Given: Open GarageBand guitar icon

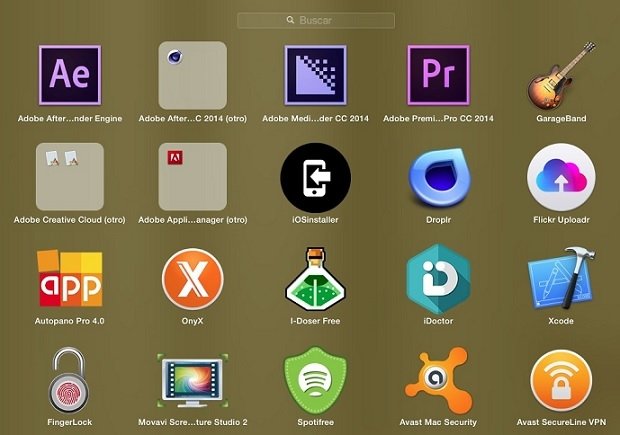Looking at the screenshot, I should [x=561, y=75].
